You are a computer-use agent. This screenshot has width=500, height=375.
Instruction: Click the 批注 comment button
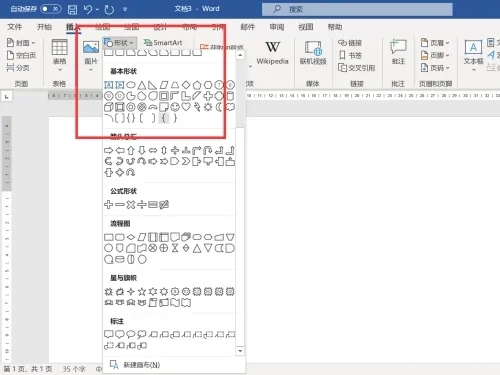(398, 52)
